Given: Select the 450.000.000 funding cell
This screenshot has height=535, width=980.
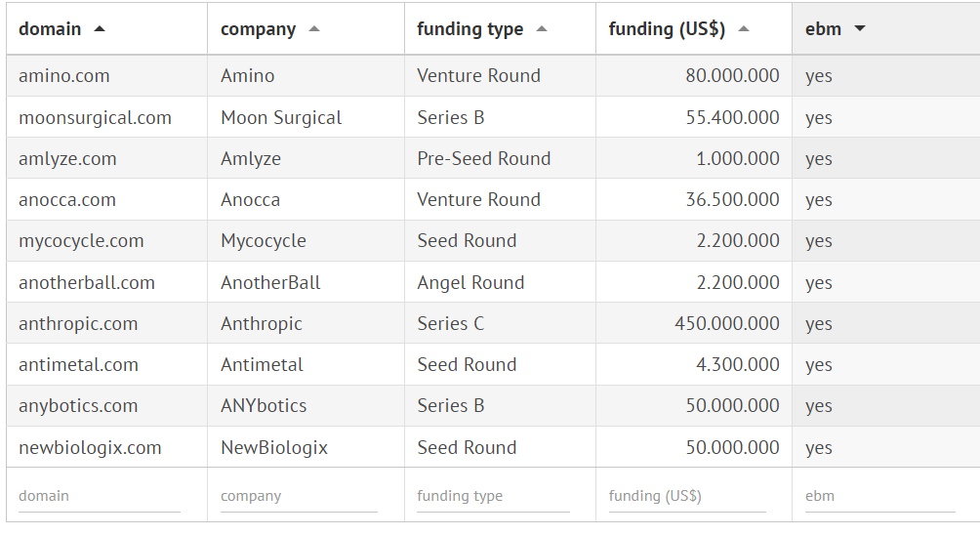Looking at the screenshot, I should [x=726, y=324].
